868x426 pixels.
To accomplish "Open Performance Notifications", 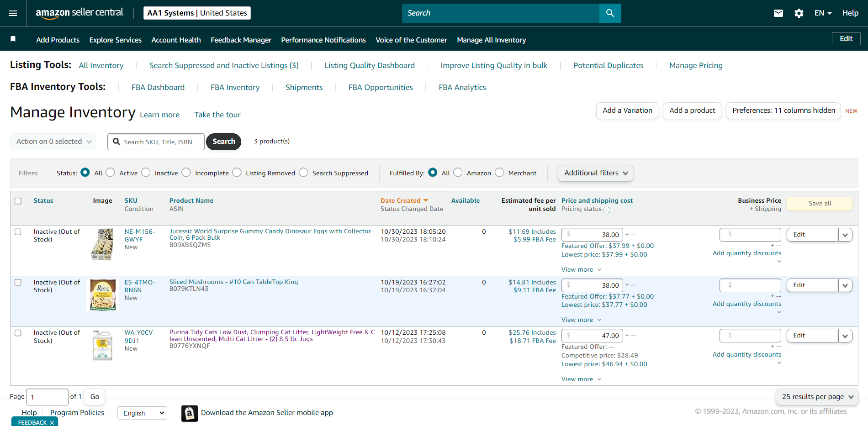I will click(323, 40).
